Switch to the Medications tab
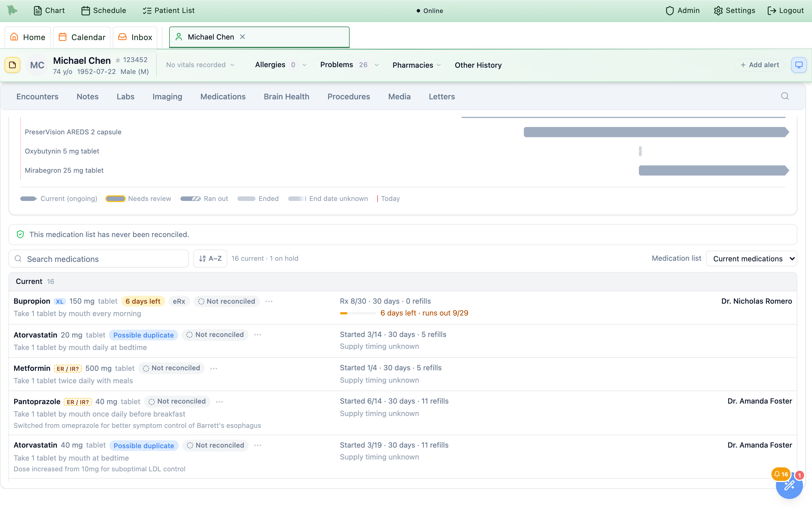Image resolution: width=812 pixels, height=508 pixels. pyautogui.click(x=223, y=97)
